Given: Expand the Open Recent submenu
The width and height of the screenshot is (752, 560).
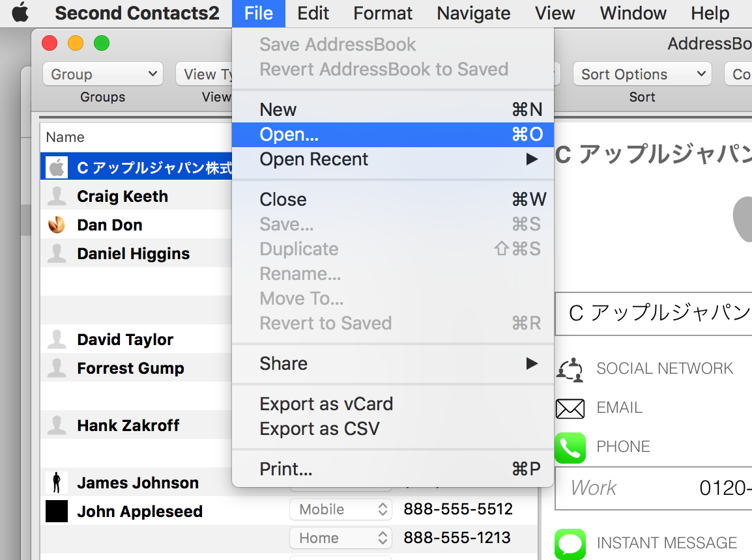Looking at the screenshot, I should coord(393,159).
